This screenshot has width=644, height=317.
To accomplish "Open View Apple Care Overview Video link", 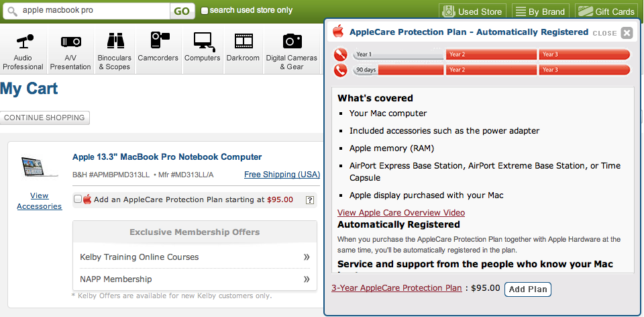I will click(401, 213).
